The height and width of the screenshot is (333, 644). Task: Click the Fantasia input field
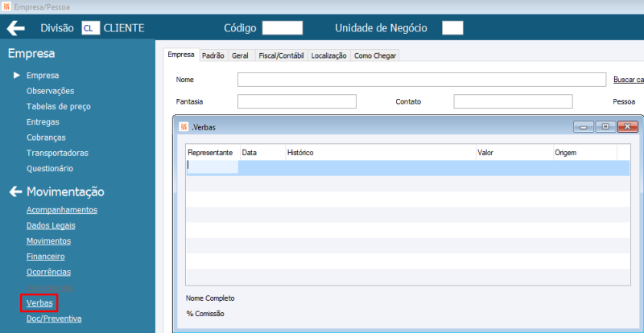tap(297, 101)
